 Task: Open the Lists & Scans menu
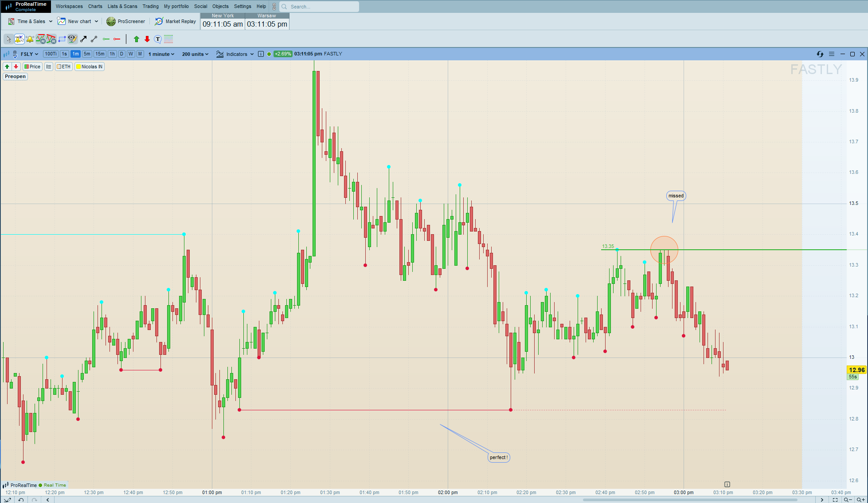point(122,6)
